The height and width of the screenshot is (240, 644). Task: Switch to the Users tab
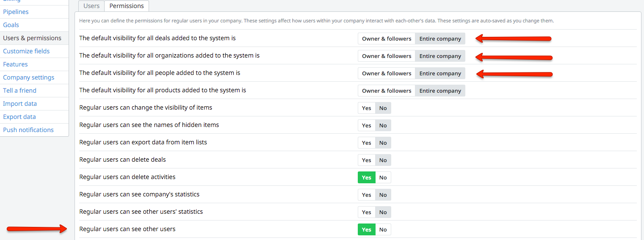(91, 6)
